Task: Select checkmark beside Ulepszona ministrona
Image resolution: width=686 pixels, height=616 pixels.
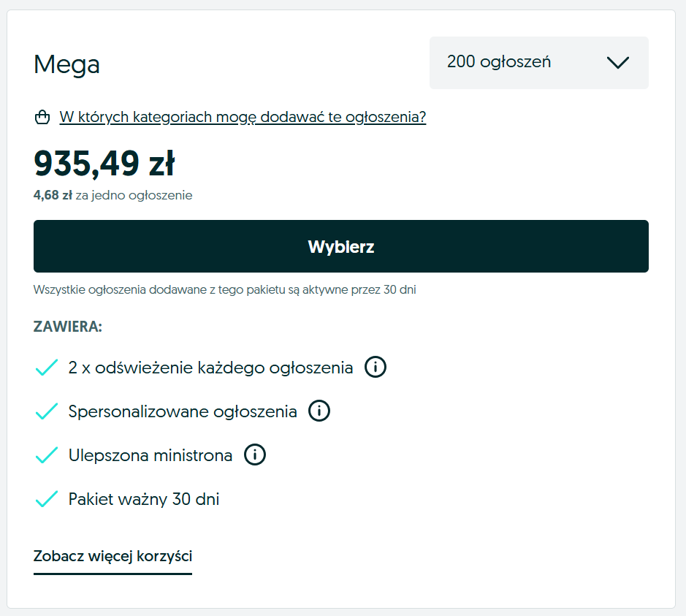Action: [47, 455]
